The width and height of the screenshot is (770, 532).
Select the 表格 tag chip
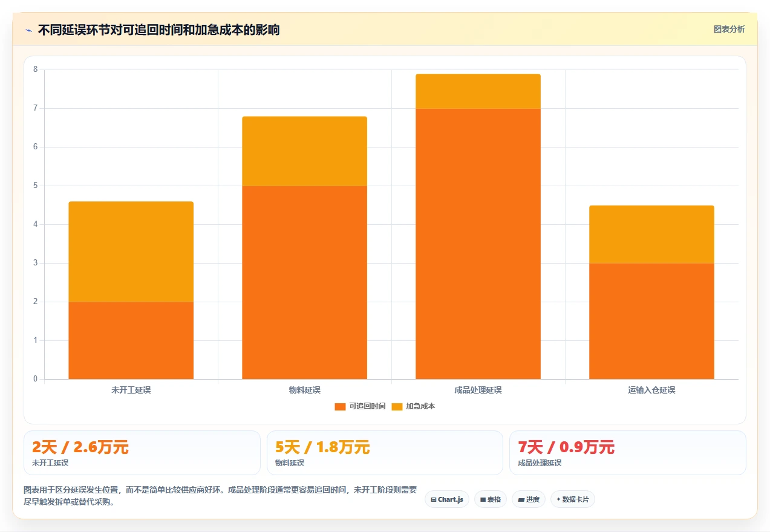(x=491, y=499)
